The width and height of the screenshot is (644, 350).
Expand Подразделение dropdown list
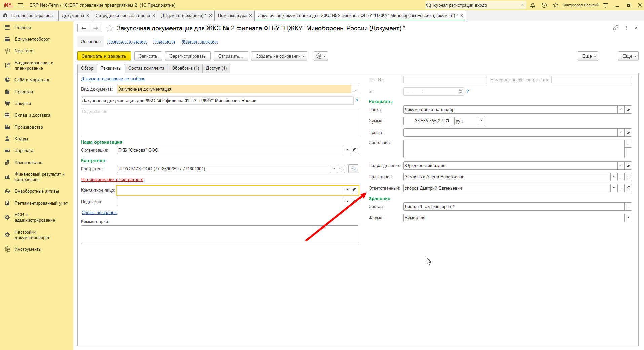621,165
